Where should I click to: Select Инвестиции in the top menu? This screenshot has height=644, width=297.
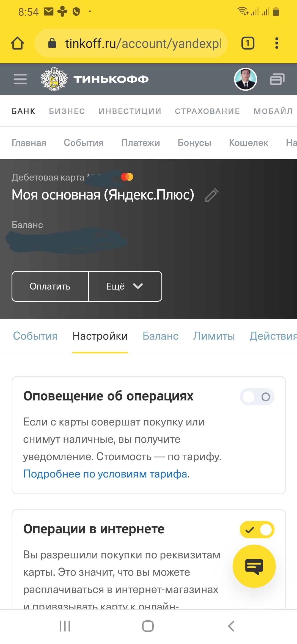pyautogui.click(x=130, y=111)
